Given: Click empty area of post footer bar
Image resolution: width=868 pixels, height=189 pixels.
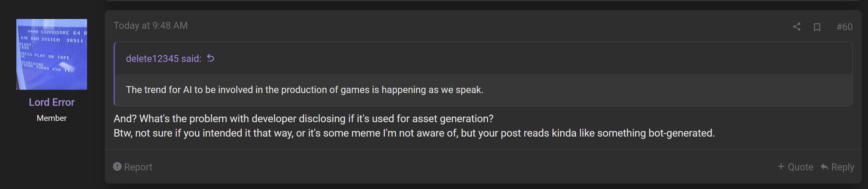Looking at the screenshot, I should [465, 167].
